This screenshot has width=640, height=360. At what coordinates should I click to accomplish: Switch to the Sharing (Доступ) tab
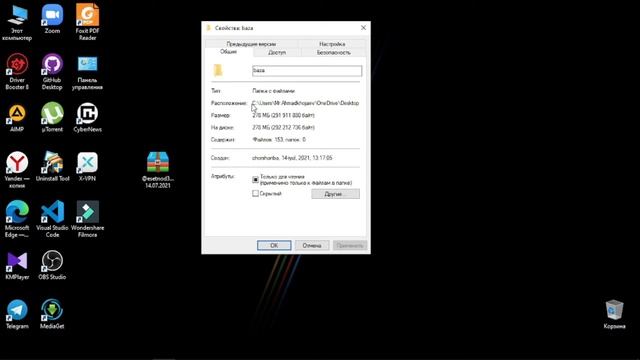point(277,53)
